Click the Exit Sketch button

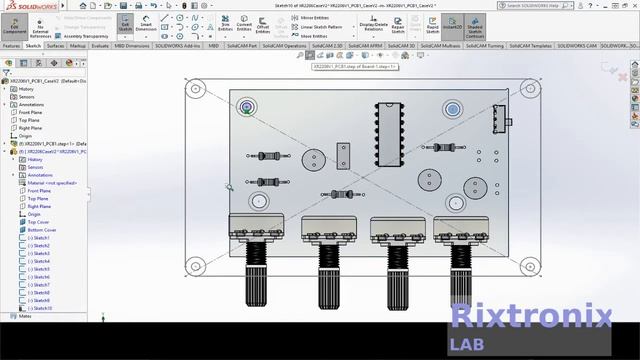click(x=125, y=24)
